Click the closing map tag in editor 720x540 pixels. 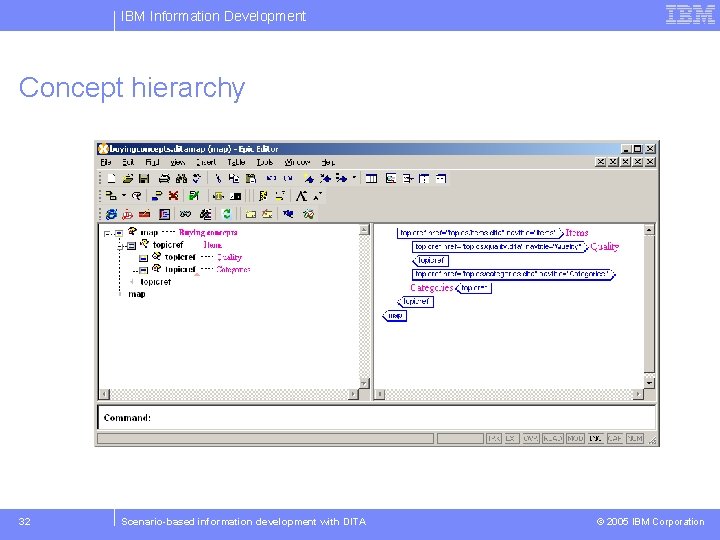click(x=395, y=316)
